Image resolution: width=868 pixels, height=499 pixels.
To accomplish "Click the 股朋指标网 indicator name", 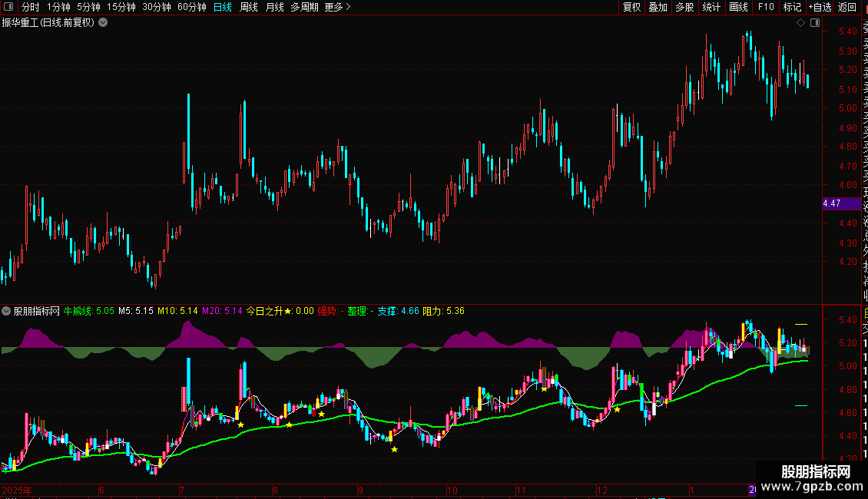I will (37, 311).
